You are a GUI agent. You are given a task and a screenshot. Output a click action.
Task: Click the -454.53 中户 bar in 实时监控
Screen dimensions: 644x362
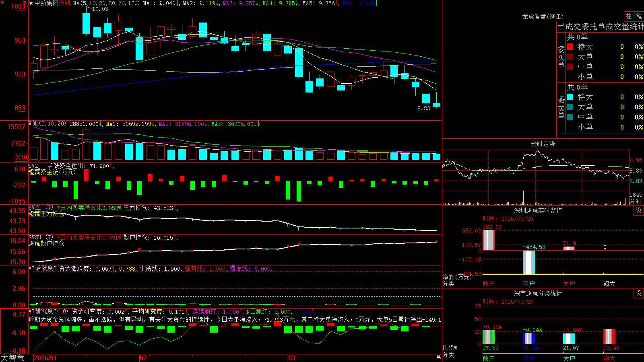click(x=529, y=262)
